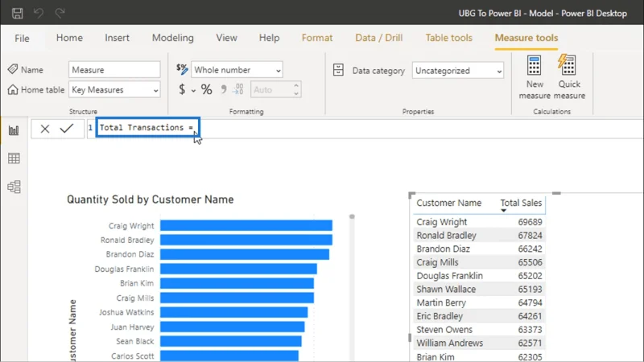Click the bar chart scrollbar handle

(x=352, y=216)
